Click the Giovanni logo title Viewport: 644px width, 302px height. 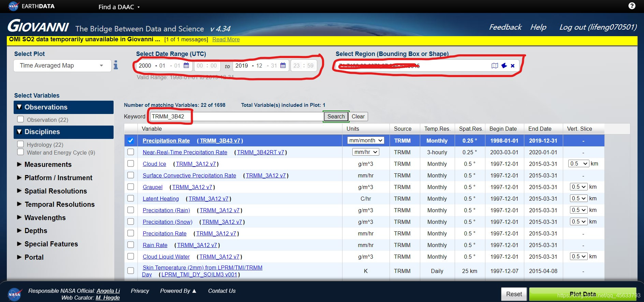pyautogui.click(x=38, y=26)
